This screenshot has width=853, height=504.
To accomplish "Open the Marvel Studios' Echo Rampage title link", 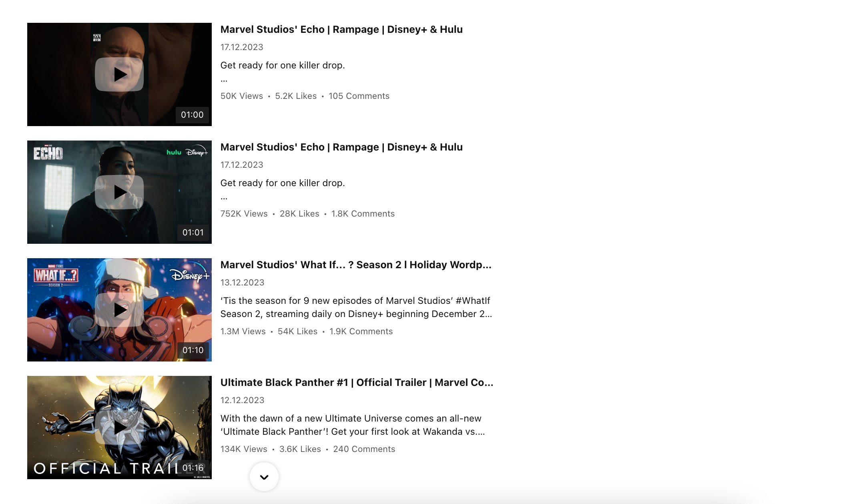I will (x=341, y=29).
